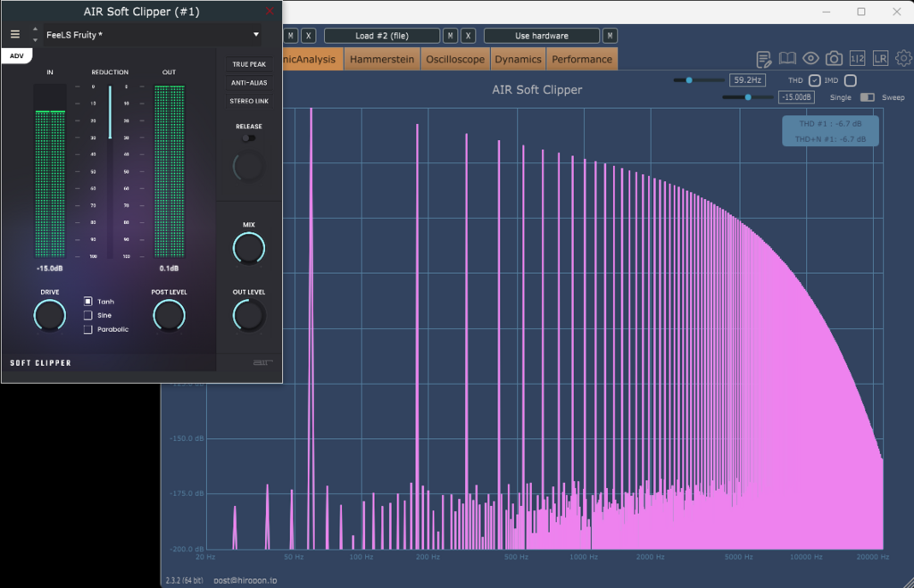
Task: Click the THD #1 readout box
Action: click(x=830, y=131)
